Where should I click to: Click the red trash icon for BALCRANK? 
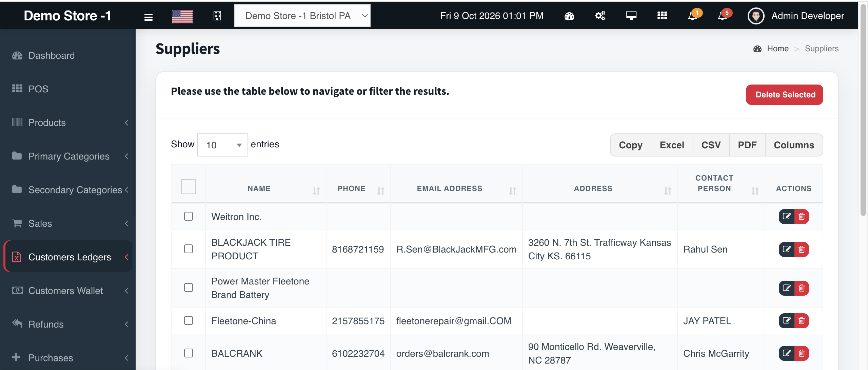(802, 353)
